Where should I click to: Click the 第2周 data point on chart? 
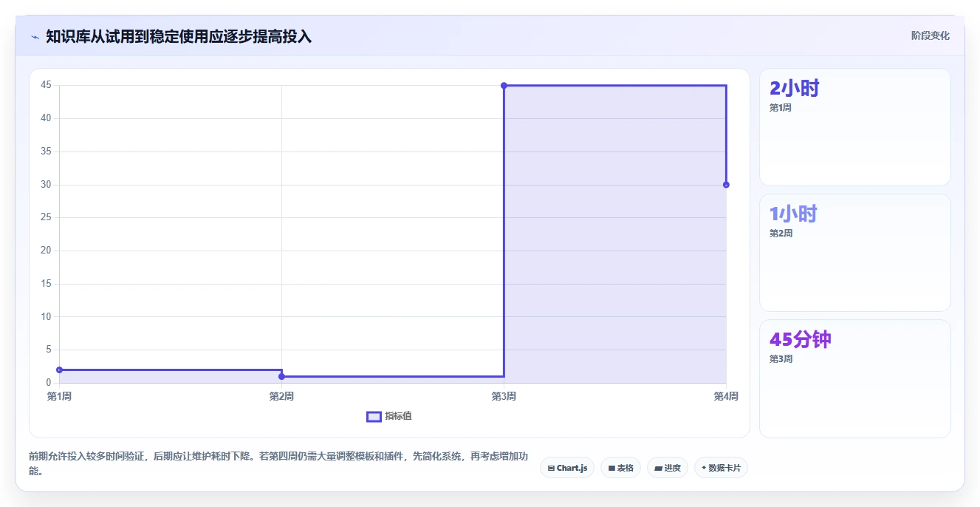click(281, 376)
